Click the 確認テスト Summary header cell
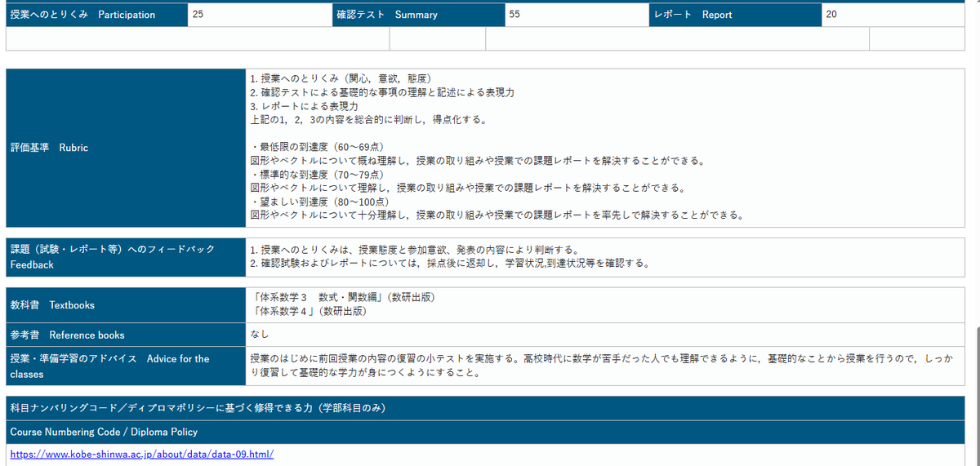Screen dimensions: 980x466 pyautogui.click(x=419, y=15)
